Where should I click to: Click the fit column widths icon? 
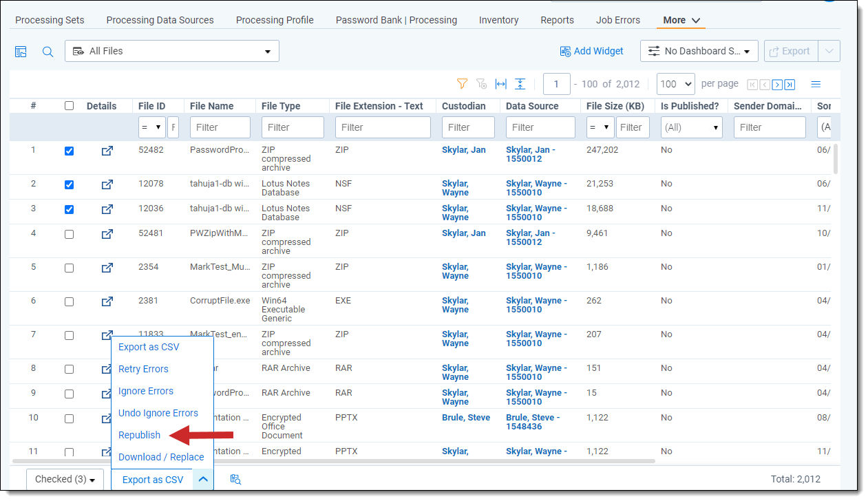pyautogui.click(x=501, y=84)
